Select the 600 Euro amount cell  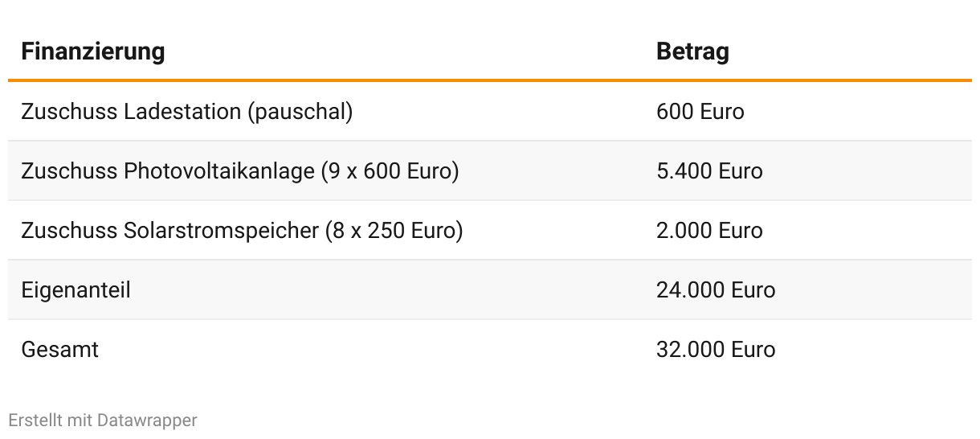(700, 111)
